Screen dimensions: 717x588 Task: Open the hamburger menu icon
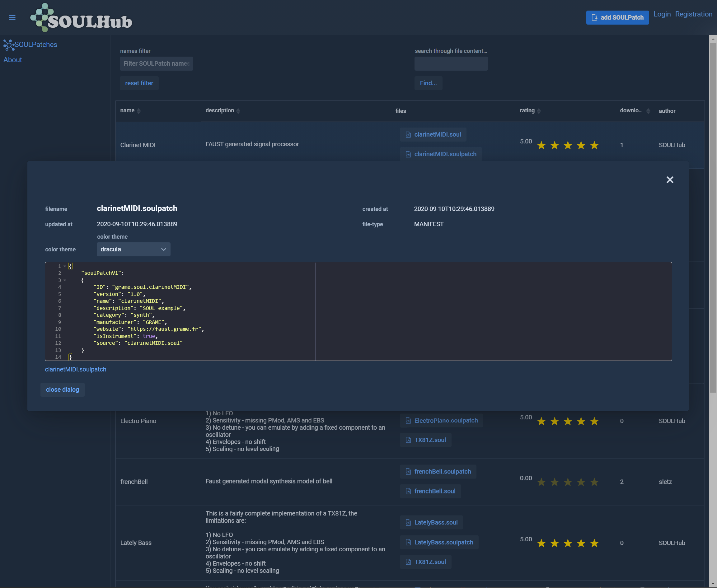pos(12,18)
